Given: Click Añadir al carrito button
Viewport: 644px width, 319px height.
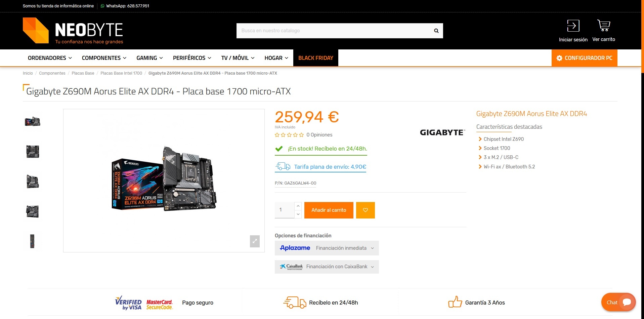Looking at the screenshot, I should coord(329,210).
